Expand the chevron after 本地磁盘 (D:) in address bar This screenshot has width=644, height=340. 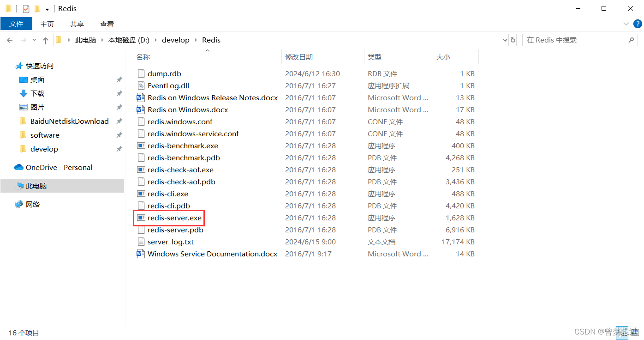tap(156, 40)
